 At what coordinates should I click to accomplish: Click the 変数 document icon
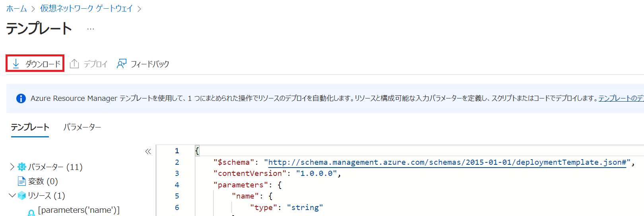[x=22, y=181]
